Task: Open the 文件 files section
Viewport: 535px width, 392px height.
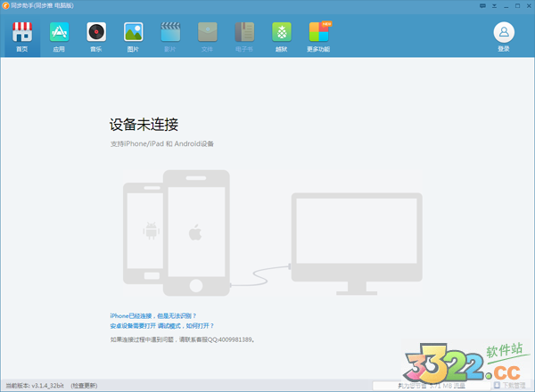Action: (208, 37)
